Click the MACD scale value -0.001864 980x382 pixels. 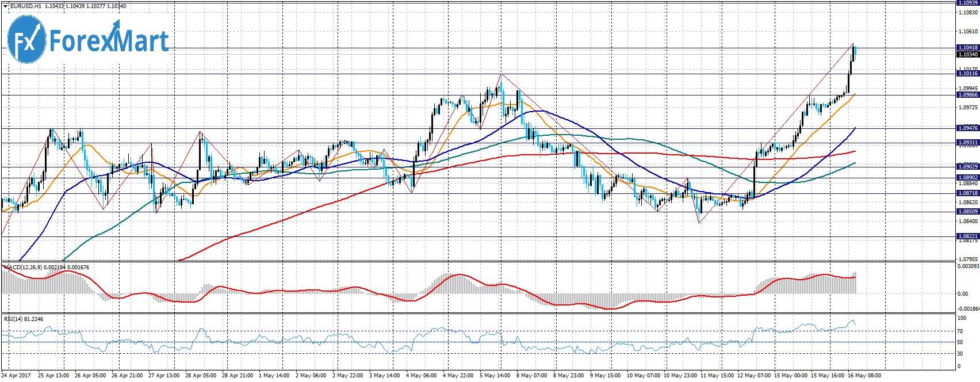tap(968, 309)
